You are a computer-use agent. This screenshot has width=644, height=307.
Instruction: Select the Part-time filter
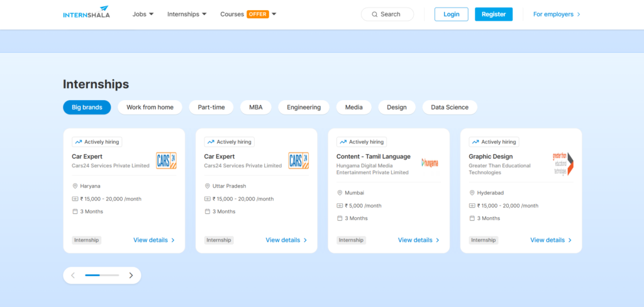click(x=211, y=108)
